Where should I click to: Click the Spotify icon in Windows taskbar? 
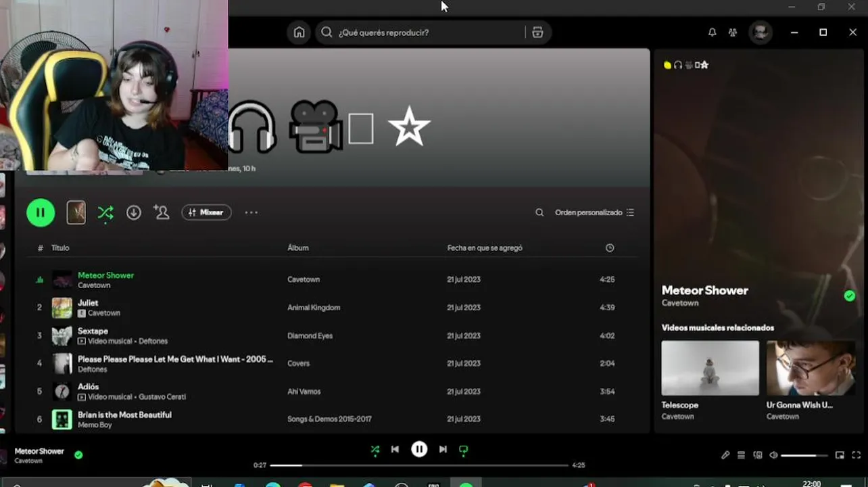(x=466, y=484)
